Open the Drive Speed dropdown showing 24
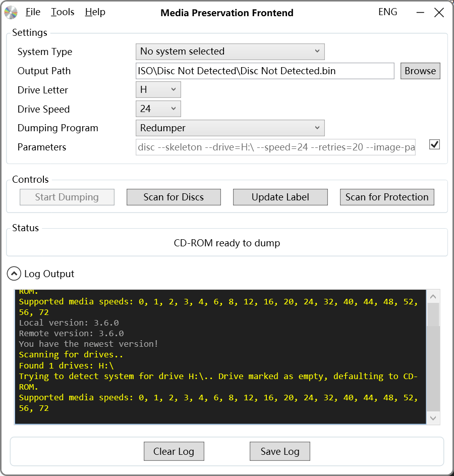The image size is (454, 476). [x=158, y=109]
